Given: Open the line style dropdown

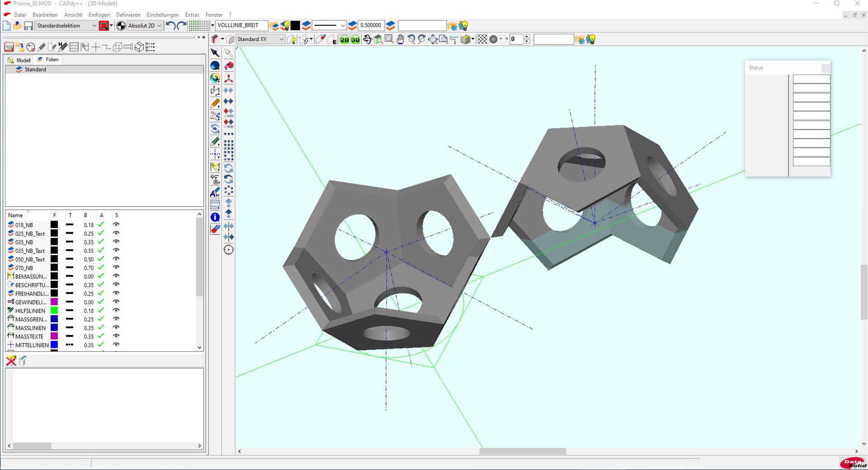Looking at the screenshot, I should (x=329, y=25).
